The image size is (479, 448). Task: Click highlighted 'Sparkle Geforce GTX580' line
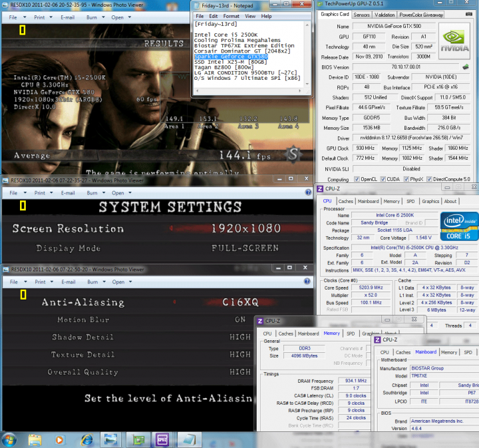click(231, 57)
